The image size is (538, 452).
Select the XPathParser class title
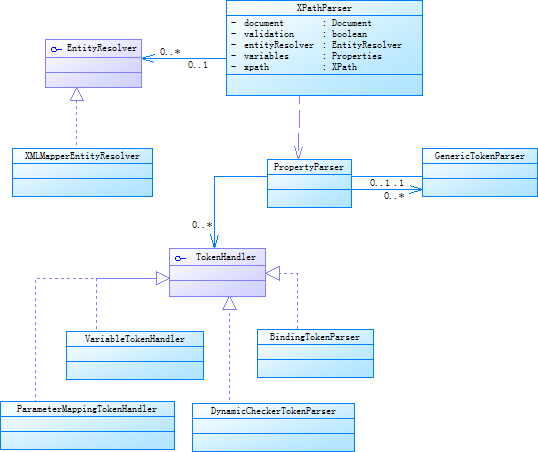coord(324,8)
